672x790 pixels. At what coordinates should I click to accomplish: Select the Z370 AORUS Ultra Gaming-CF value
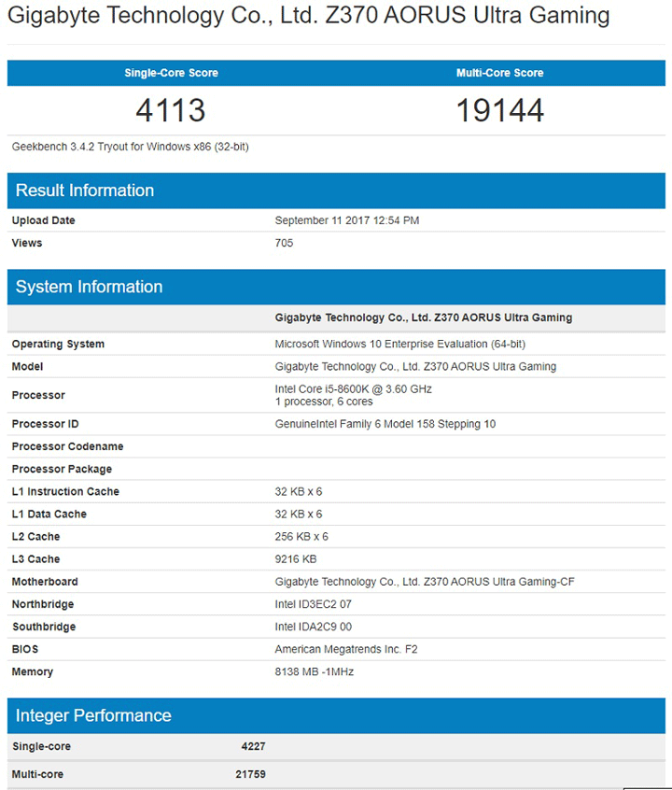(425, 582)
